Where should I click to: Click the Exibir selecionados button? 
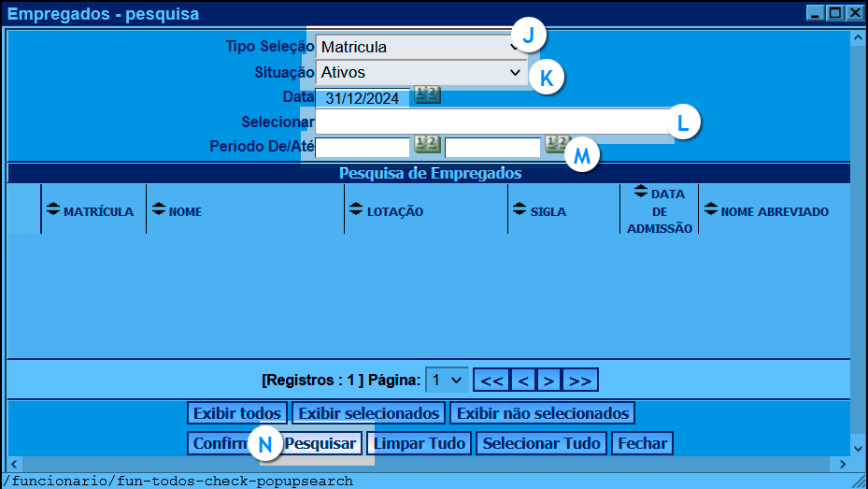pyautogui.click(x=369, y=413)
